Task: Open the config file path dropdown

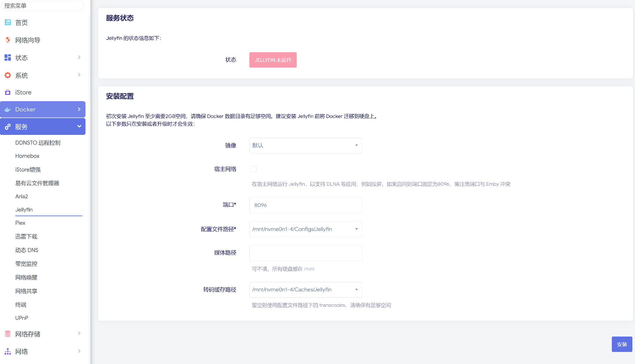Action: pyautogui.click(x=306, y=229)
